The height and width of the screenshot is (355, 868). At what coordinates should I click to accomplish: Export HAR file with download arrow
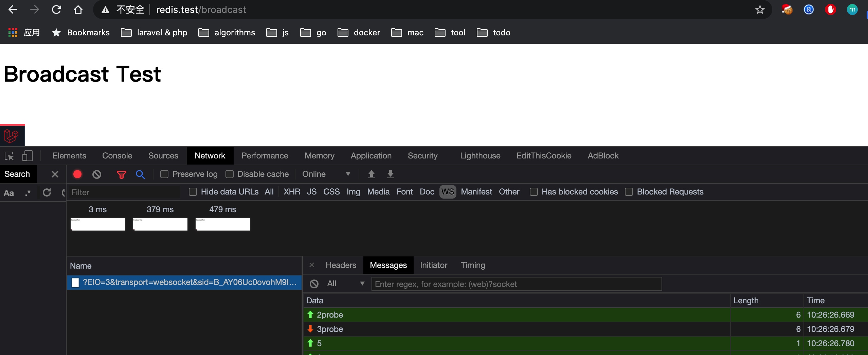pos(391,174)
